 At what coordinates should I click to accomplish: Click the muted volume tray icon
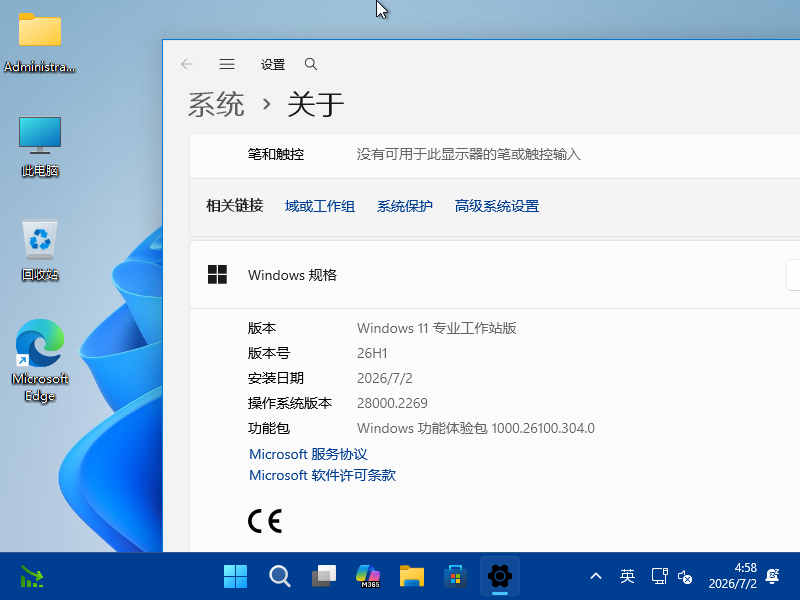(685, 577)
